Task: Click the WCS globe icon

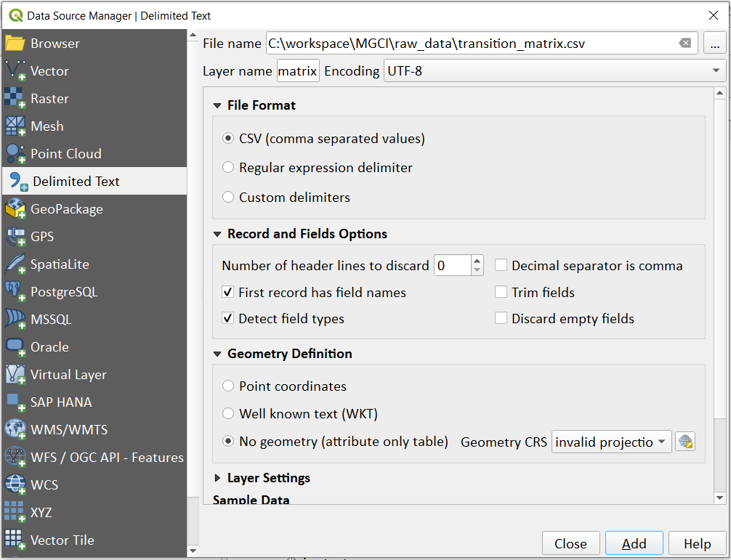Action: [15, 484]
